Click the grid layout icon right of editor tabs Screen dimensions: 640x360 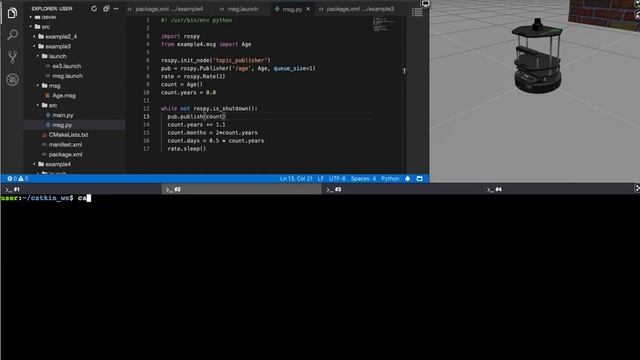pyautogui.click(x=417, y=12)
